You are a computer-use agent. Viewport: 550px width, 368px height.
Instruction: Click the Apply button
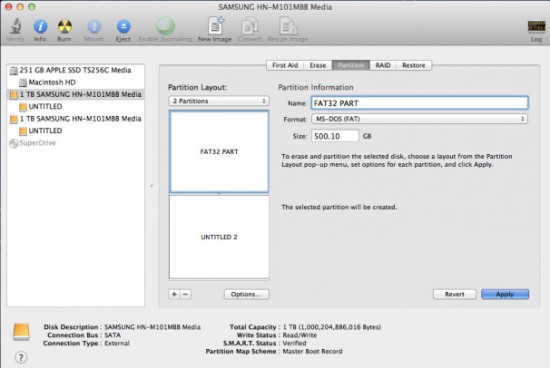click(505, 294)
